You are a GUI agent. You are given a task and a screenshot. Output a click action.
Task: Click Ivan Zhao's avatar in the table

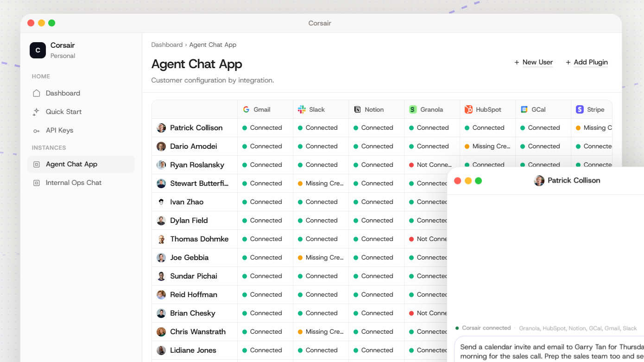click(x=161, y=202)
